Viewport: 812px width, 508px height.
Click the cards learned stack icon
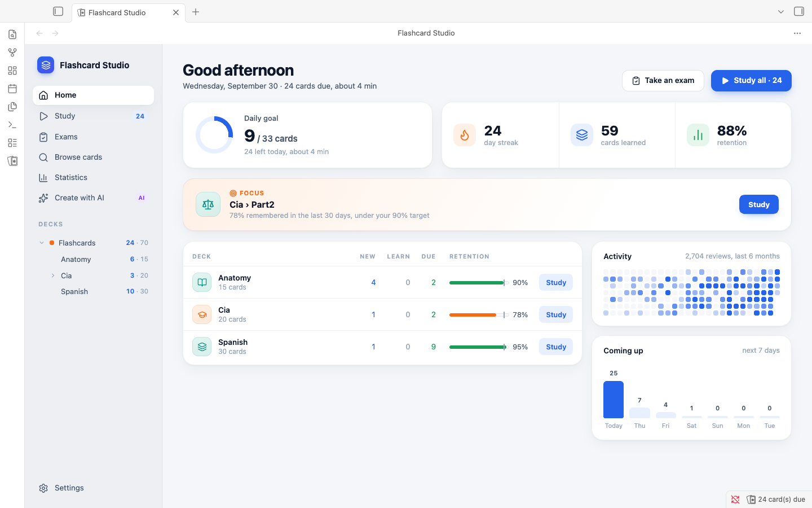coord(582,135)
